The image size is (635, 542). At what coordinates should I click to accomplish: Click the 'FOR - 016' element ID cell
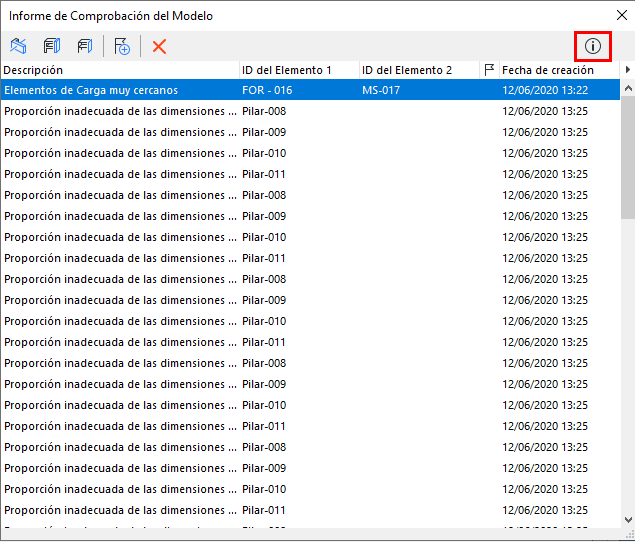click(x=267, y=90)
